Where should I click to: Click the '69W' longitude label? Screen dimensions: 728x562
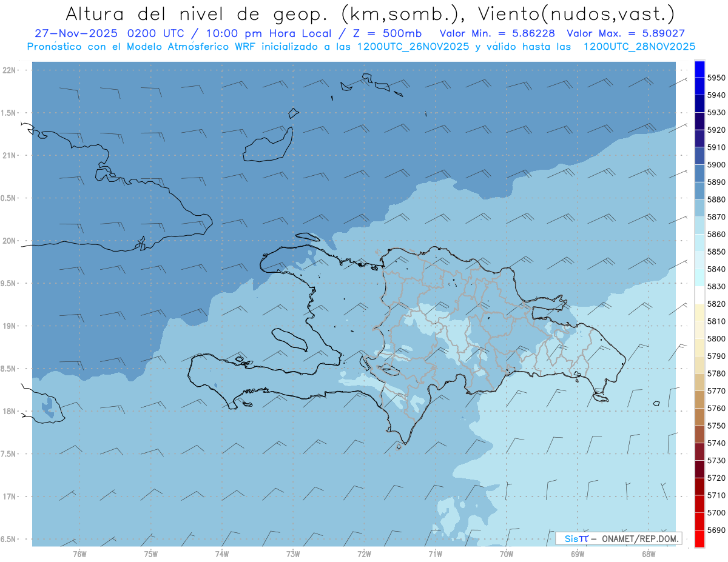pyautogui.click(x=578, y=554)
